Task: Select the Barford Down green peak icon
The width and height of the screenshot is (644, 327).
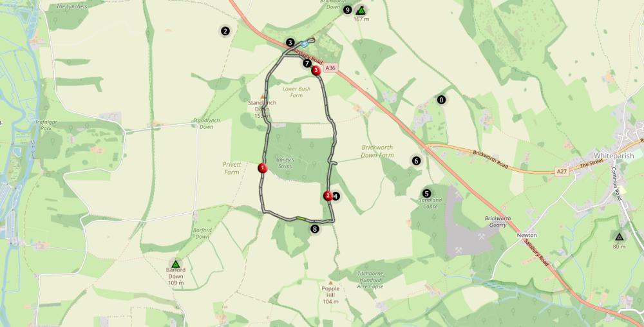Action: tap(175, 264)
